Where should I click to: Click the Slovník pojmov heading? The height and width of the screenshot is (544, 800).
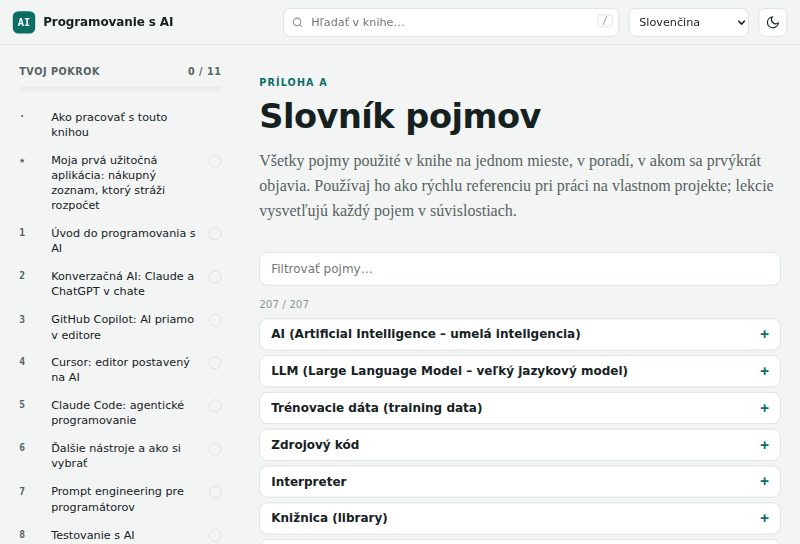[x=400, y=116]
